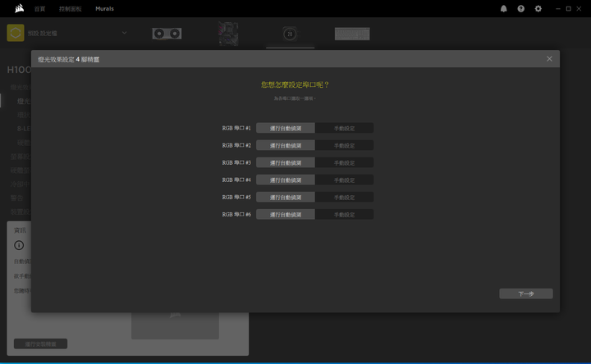Screen dimensions: 591x364
Task: Open the Murals tab
Action: pos(104,9)
